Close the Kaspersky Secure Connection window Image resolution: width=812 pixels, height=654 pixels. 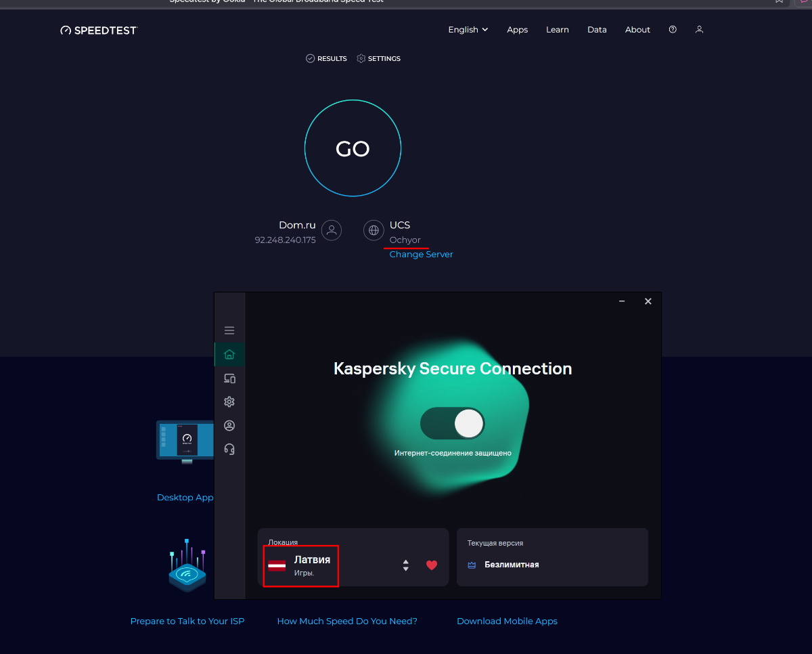coord(648,301)
